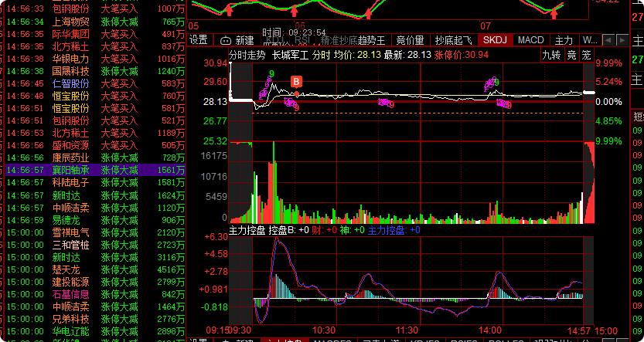The height and width of the screenshot is (342, 644).
Task: Click the 分时走势 chart title
Action: [247, 55]
